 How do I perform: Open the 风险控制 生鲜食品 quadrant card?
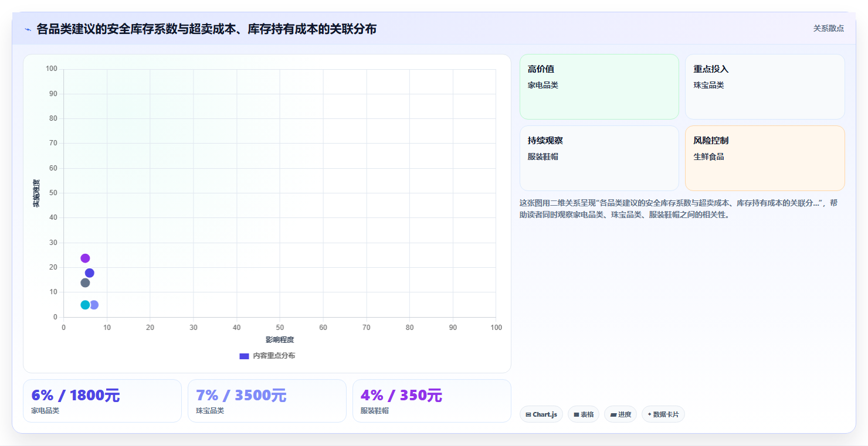pos(765,158)
